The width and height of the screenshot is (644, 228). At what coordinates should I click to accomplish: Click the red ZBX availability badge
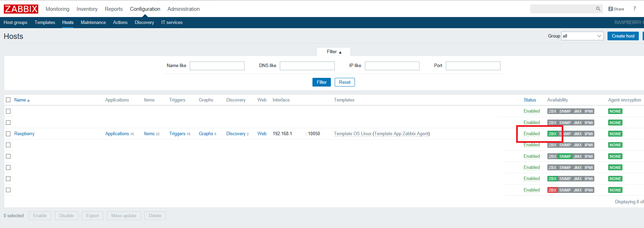[x=553, y=190]
